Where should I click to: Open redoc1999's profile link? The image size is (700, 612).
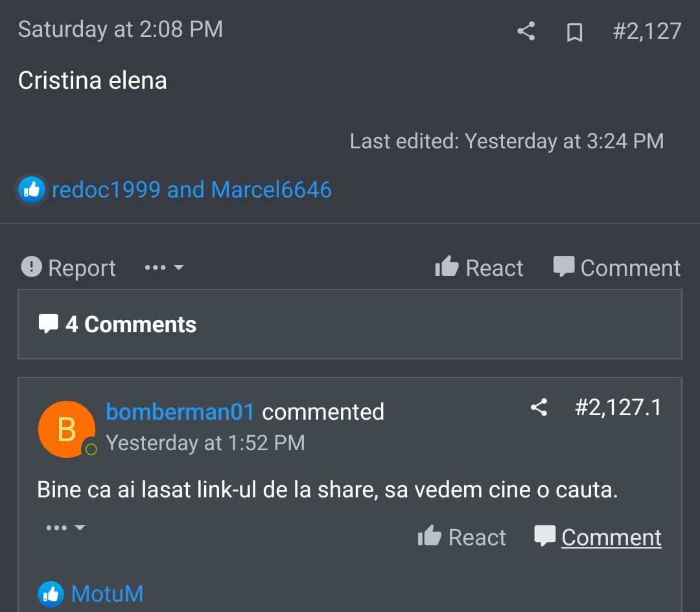(x=106, y=190)
